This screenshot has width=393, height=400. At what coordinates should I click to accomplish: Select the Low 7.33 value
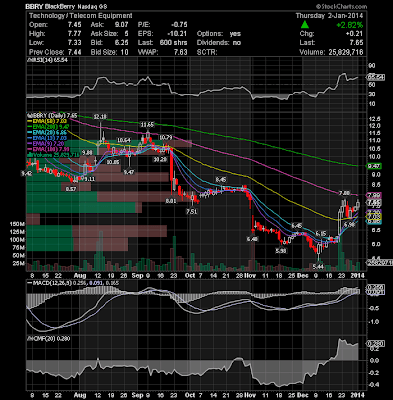[74, 43]
